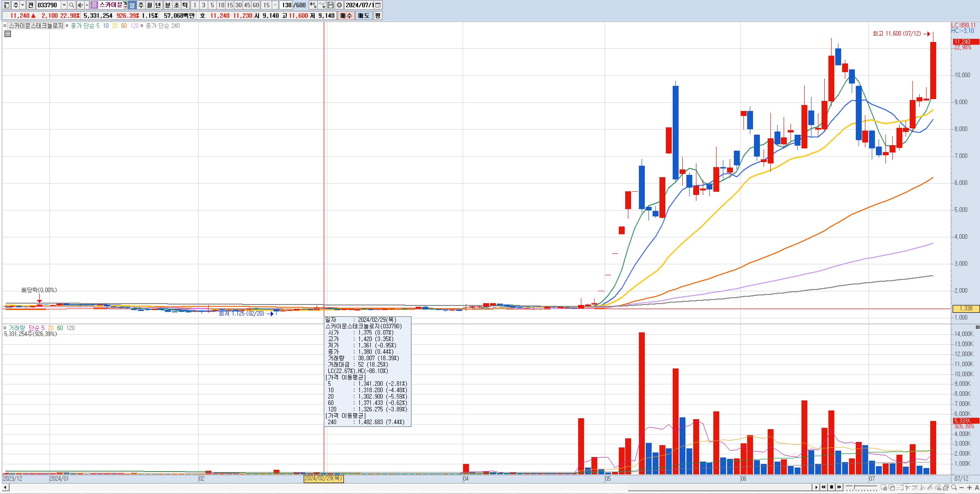Toggle the 종가 단순 240 moving average checkbox
980x494 pixels.
pyautogui.click(x=142, y=26)
